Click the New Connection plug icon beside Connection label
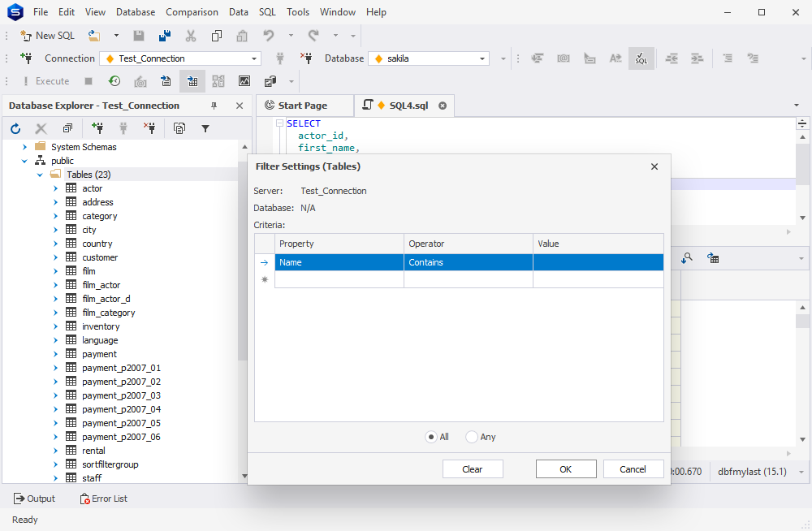 pyautogui.click(x=26, y=58)
